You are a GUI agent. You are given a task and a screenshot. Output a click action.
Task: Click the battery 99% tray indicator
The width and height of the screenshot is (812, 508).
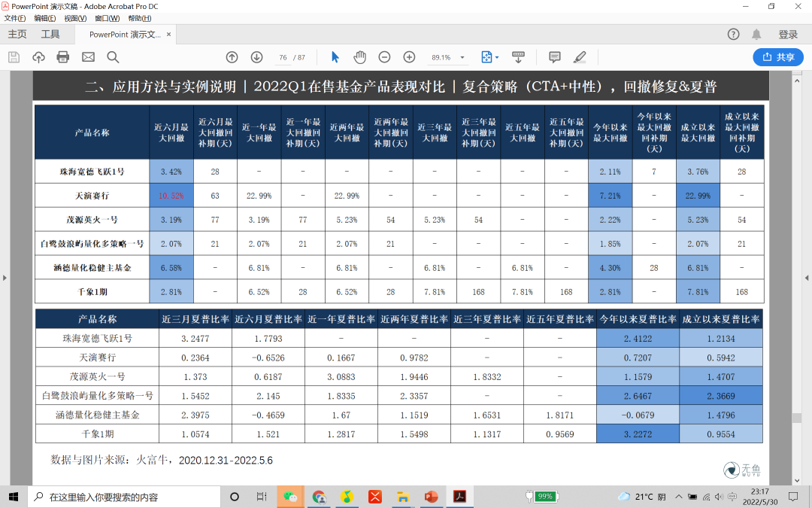point(541,497)
